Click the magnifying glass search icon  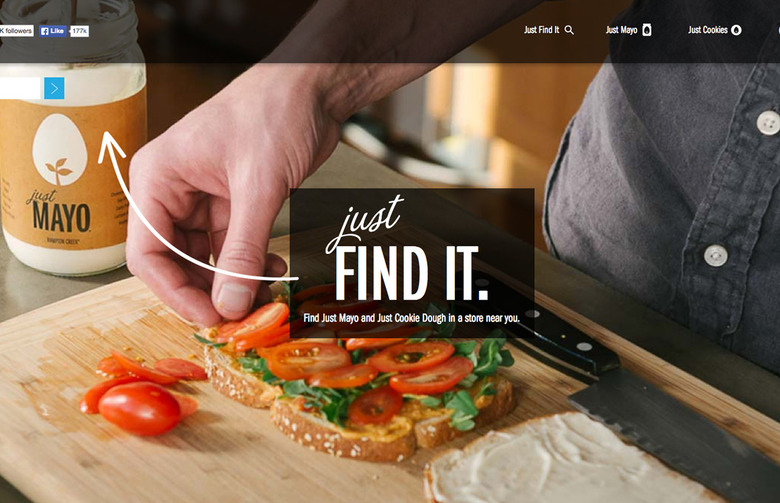pyautogui.click(x=569, y=30)
